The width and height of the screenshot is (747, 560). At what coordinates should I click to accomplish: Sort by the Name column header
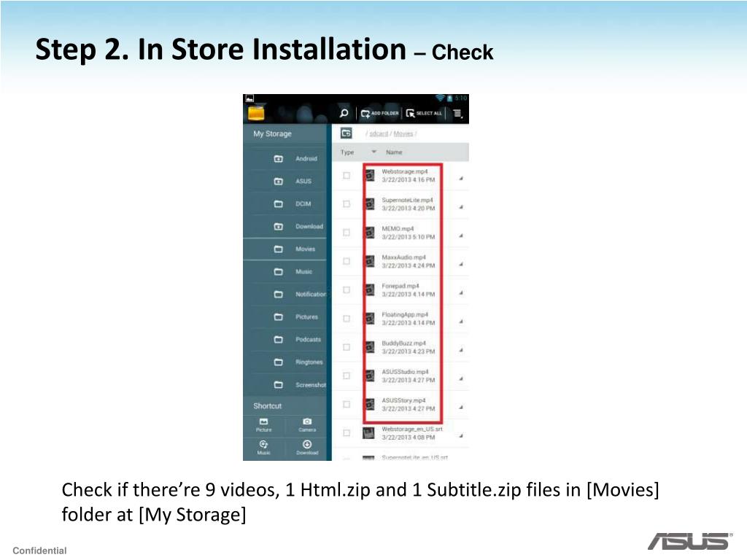pyautogui.click(x=394, y=152)
